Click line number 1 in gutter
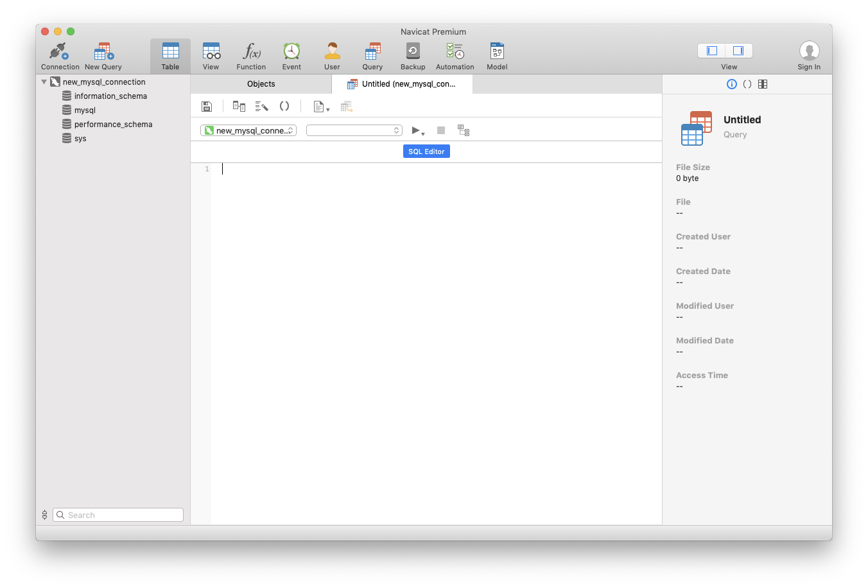The width and height of the screenshot is (868, 588). [x=207, y=169]
